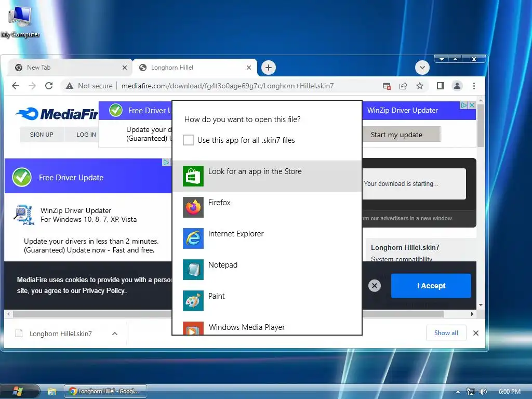Share this page via the share icon
Screen dimensions: 532x399
click(x=403, y=86)
